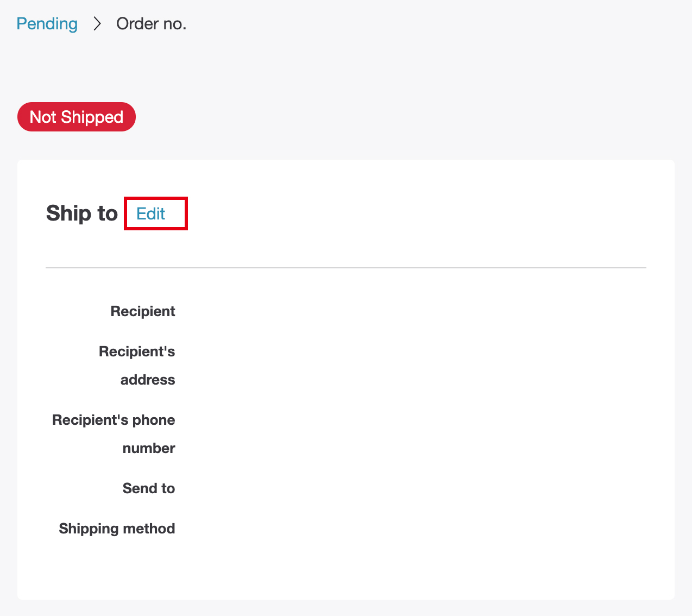Open Edit for Ship to details

pos(151,213)
